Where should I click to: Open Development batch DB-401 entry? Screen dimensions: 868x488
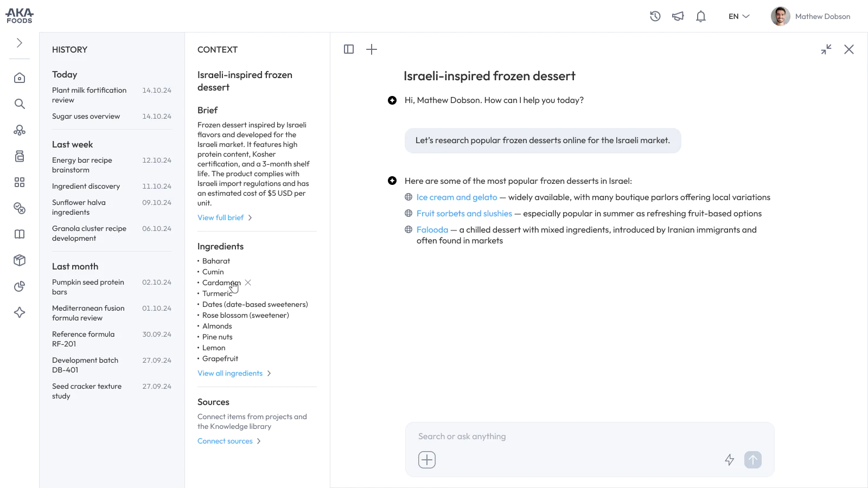point(112,365)
